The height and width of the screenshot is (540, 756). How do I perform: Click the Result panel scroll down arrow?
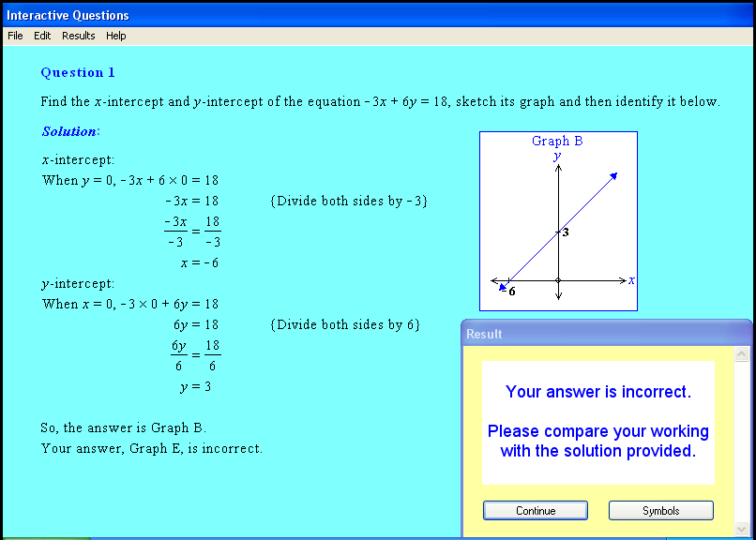click(x=742, y=529)
